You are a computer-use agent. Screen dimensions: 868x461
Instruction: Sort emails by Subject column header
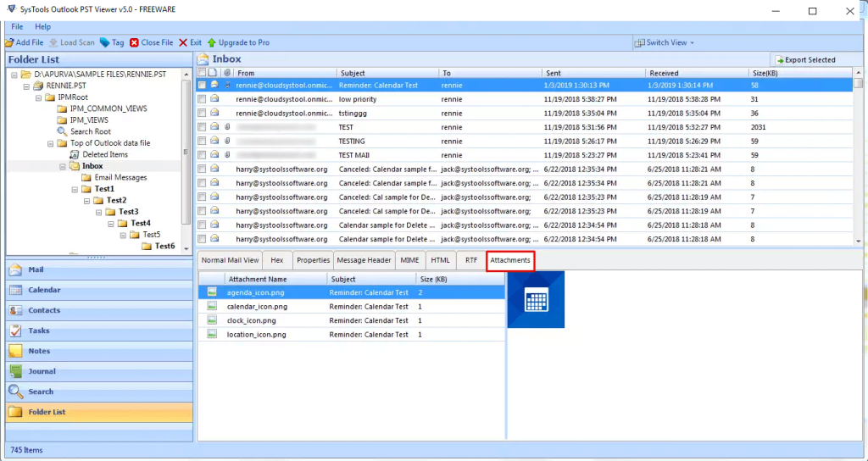[x=387, y=73]
